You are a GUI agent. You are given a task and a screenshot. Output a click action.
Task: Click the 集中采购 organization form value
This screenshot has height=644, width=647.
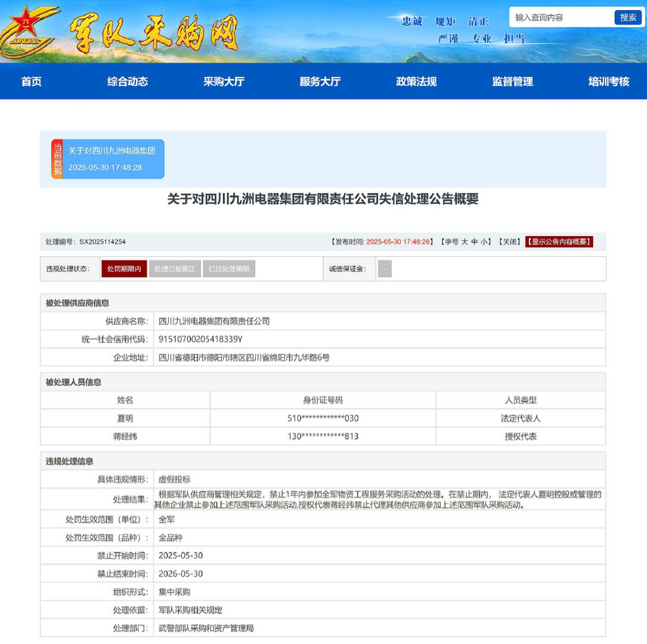(x=174, y=592)
